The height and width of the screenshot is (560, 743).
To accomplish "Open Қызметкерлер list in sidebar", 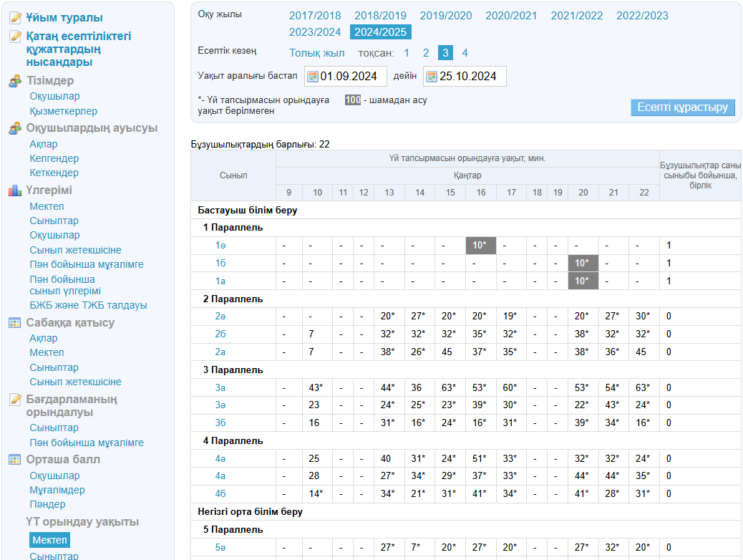I will click(x=63, y=111).
